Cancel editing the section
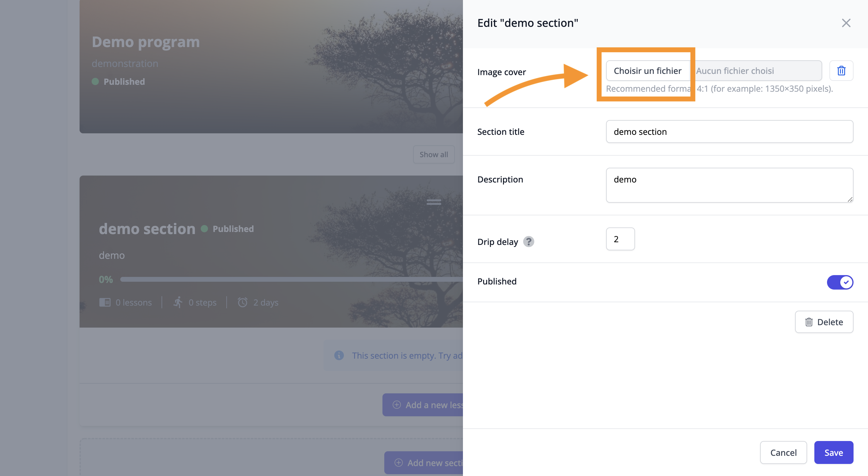 [x=783, y=452]
